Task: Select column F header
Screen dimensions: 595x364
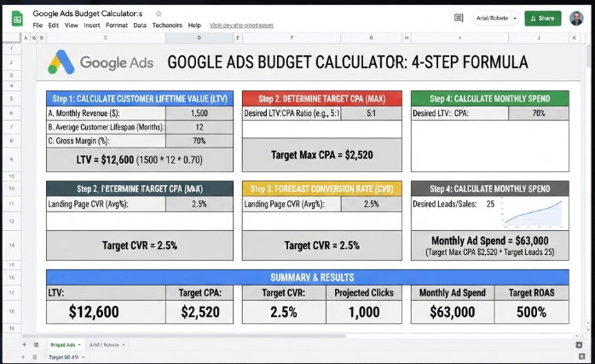Action: click(x=292, y=38)
